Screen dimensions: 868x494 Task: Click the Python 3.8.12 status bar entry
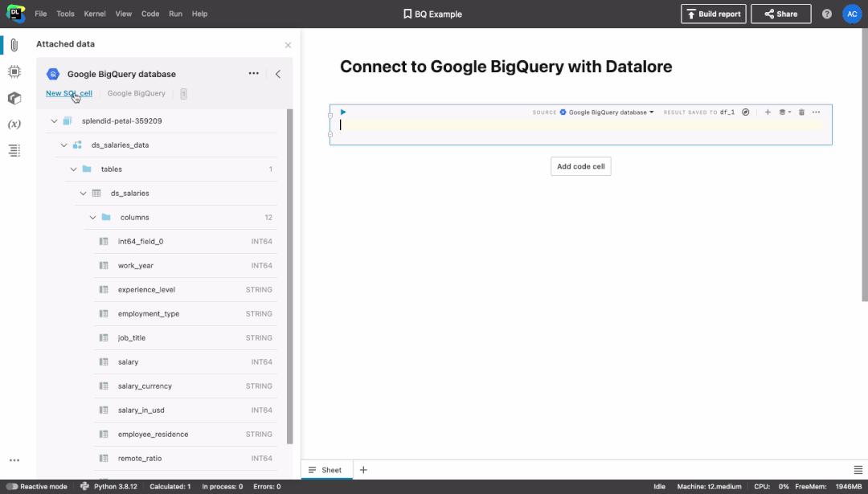pyautogui.click(x=109, y=487)
